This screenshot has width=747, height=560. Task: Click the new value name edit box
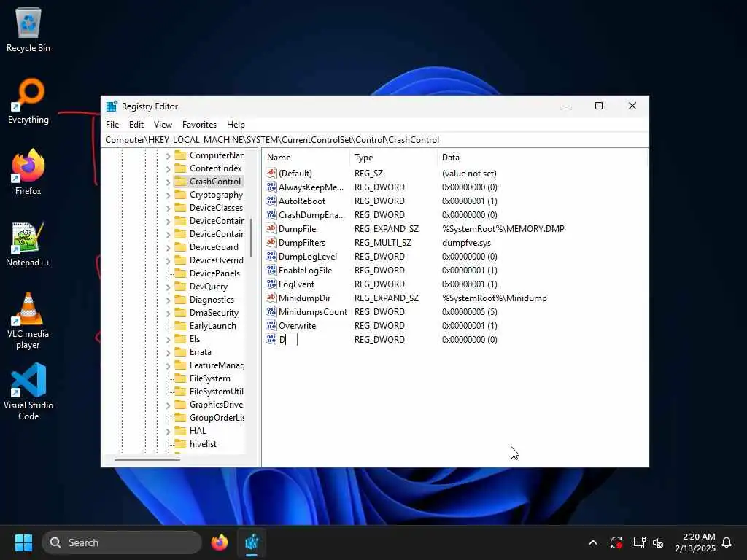(x=287, y=339)
